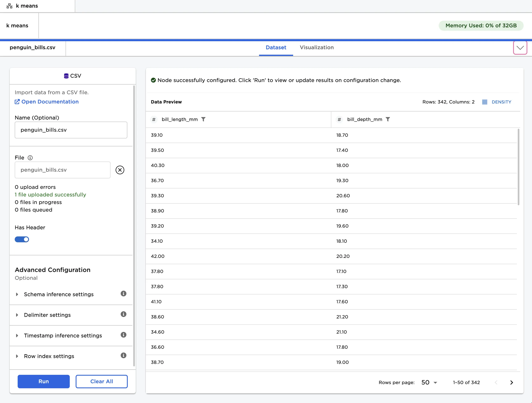Remove the uploaded penguin_bills.csv file
This screenshot has width=532, height=403.
pos(120,170)
